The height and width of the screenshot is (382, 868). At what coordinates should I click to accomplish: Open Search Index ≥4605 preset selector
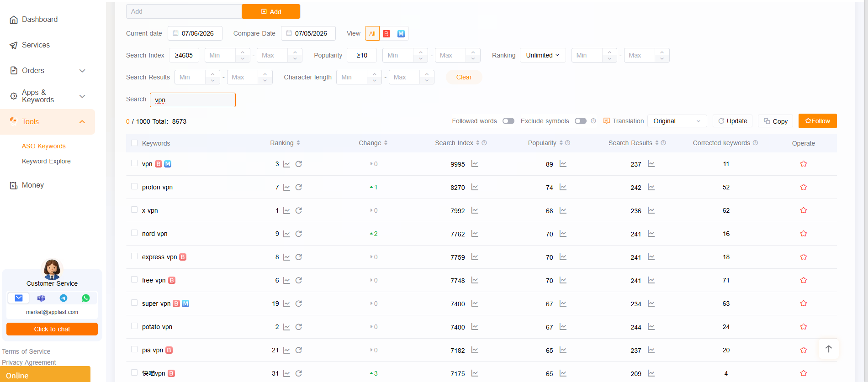tap(184, 55)
